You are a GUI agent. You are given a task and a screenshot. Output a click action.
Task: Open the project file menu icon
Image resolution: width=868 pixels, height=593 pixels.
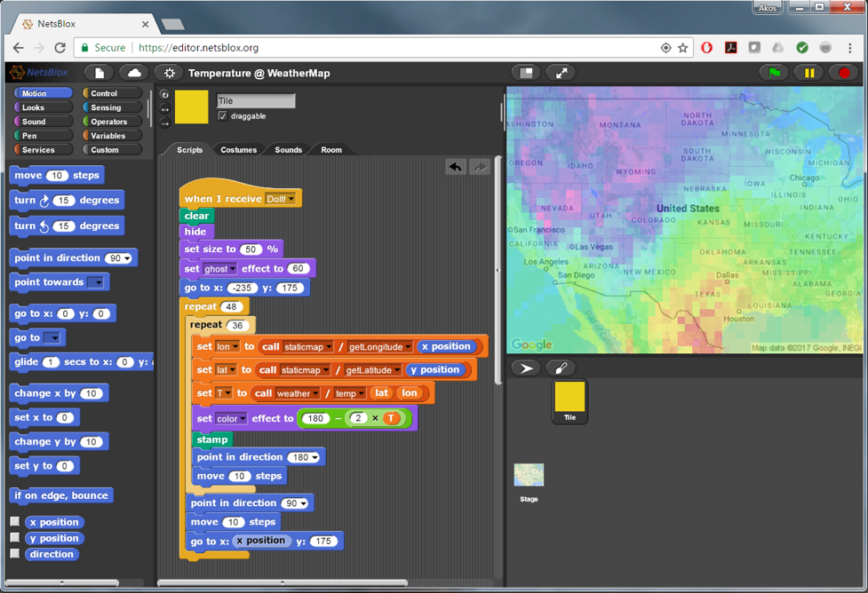(100, 73)
